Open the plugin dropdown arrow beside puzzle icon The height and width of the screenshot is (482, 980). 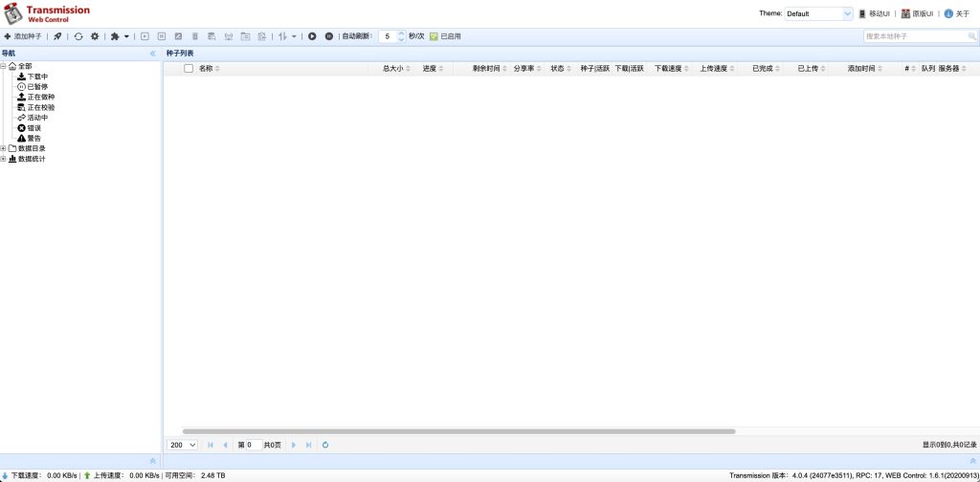pyautogui.click(x=127, y=37)
